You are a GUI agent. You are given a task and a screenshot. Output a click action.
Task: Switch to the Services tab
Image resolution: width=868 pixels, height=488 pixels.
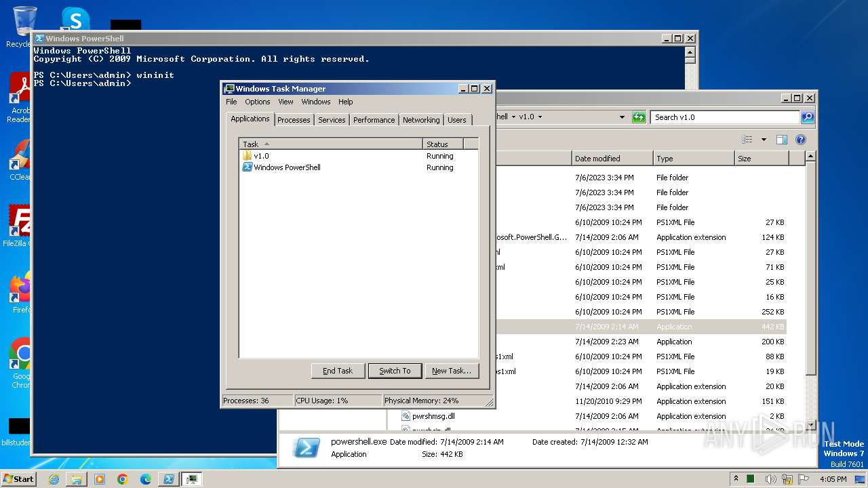pyautogui.click(x=332, y=120)
